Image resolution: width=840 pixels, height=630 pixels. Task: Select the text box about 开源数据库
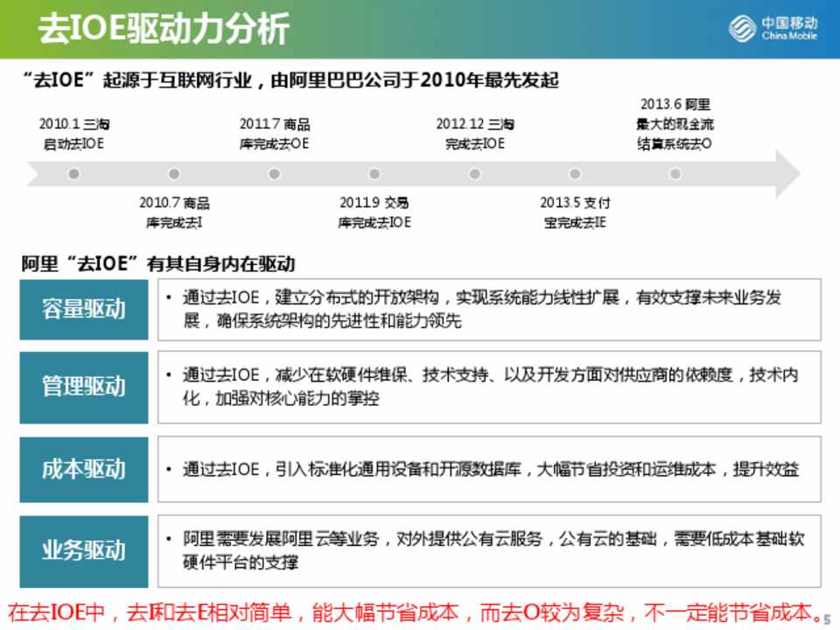point(489,469)
